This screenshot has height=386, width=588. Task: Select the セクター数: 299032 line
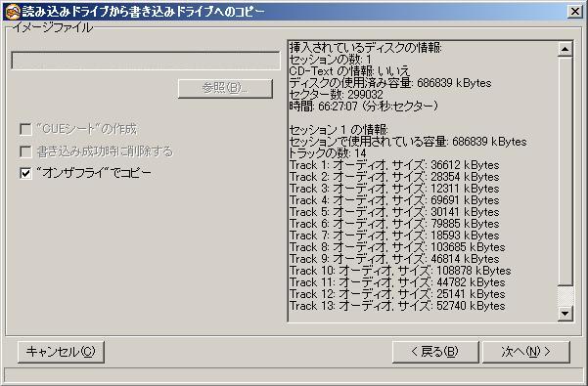coord(336,95)
